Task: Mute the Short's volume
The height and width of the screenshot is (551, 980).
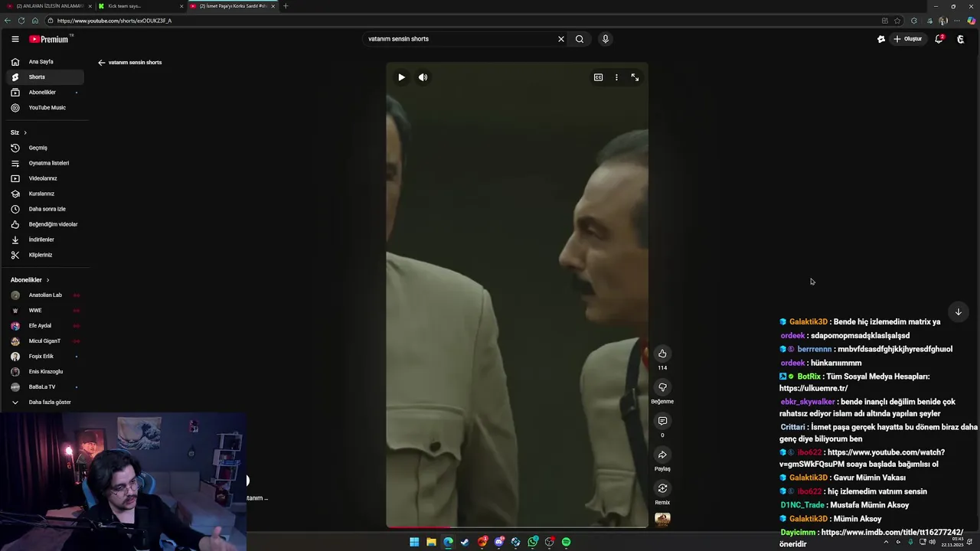Action: (423, 77)
